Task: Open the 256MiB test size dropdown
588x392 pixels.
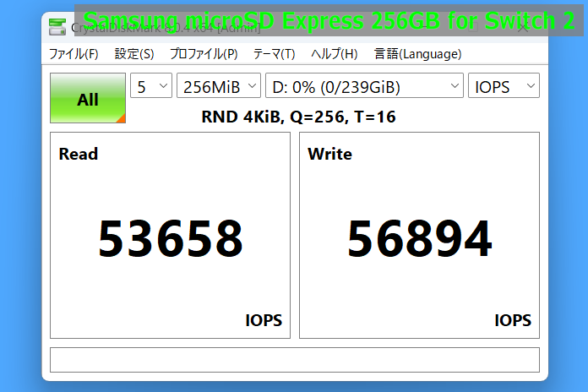Action: tap(218, 86)
